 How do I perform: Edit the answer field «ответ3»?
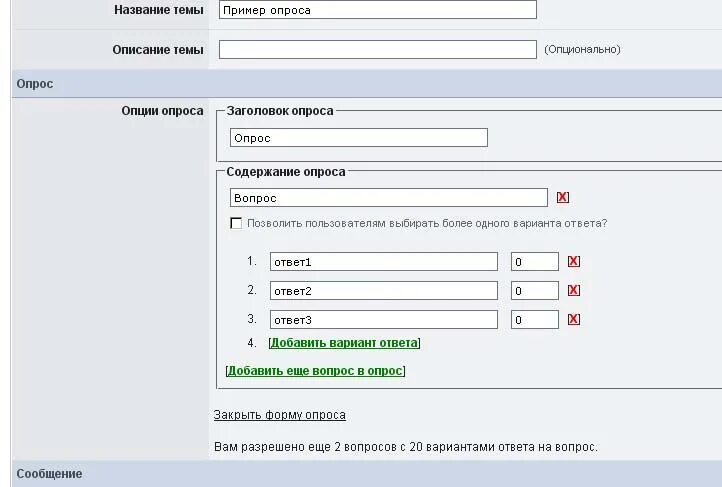click(x=384, y=319)
